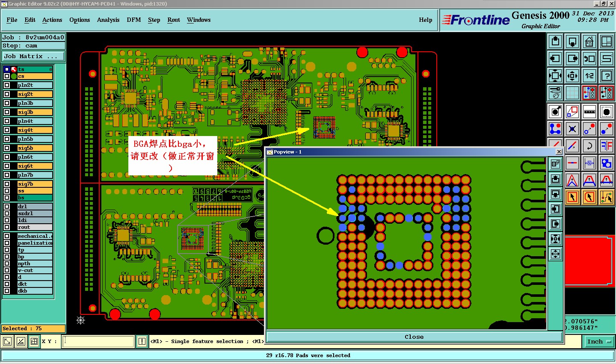
Task: Click the previous view undo-zoom icon
Action: (589, 59)
